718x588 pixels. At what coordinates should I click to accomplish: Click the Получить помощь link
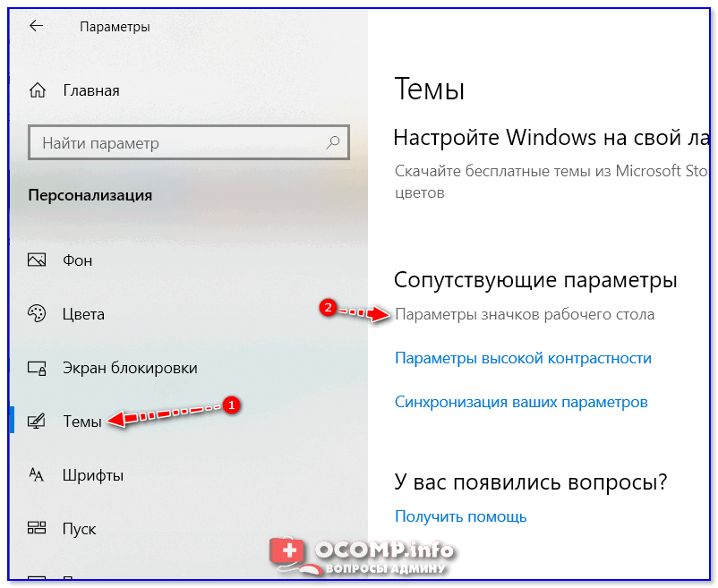click(461, 516)
